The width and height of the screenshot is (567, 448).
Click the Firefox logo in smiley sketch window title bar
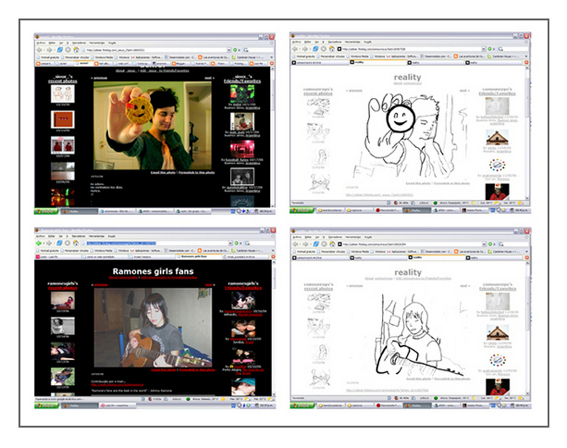click(293, 35)
